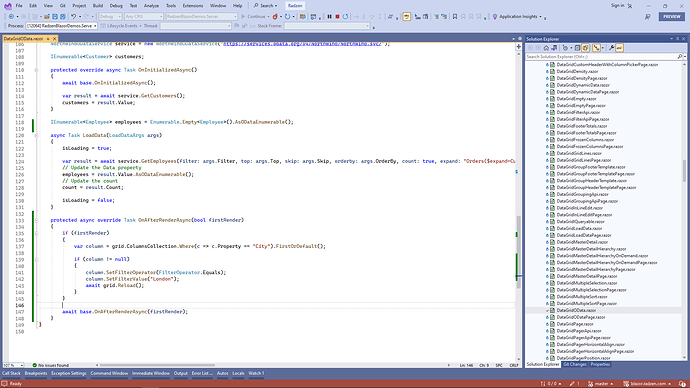Click the editor vertical scrollbar thumb
Viewport: 690px width, 388px height.
(x=518, y=252)
